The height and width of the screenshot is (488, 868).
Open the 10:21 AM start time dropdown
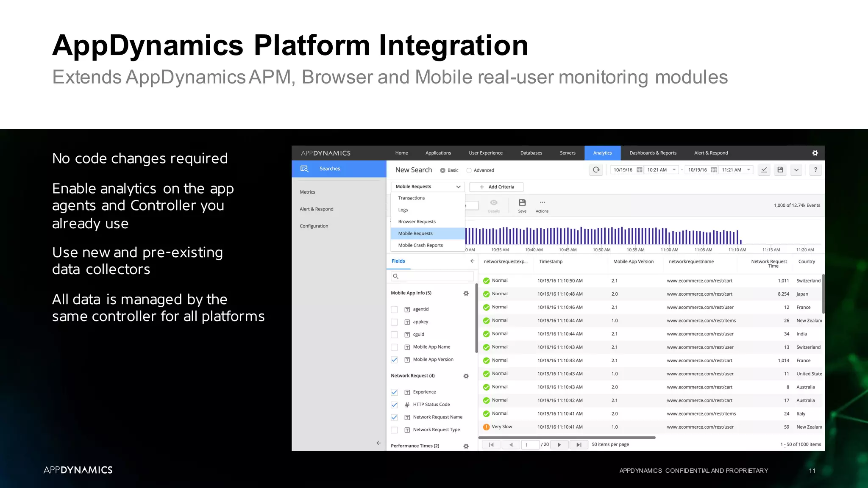click(661, 170)
